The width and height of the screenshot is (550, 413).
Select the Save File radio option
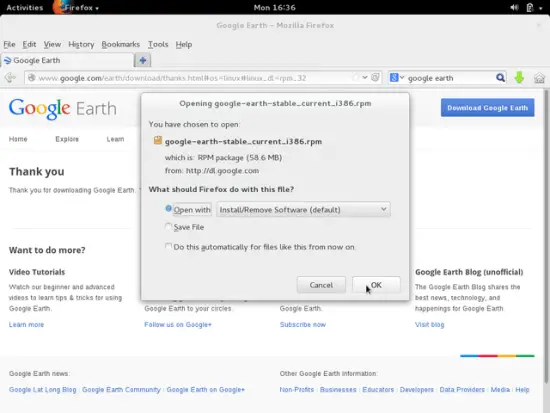(168, 226)
